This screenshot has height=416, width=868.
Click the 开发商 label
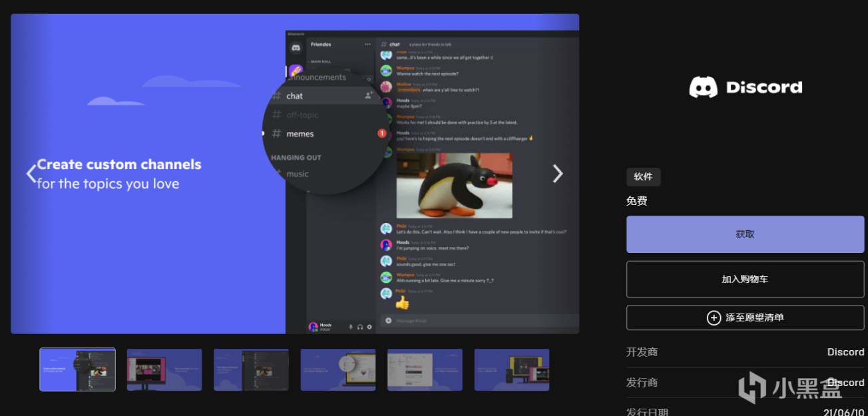(642, 352)
